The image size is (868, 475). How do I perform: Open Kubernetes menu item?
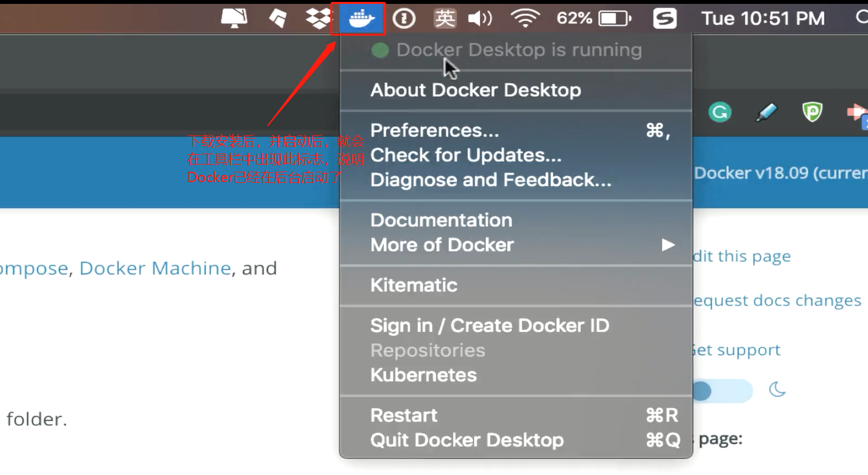click(516, 375)
